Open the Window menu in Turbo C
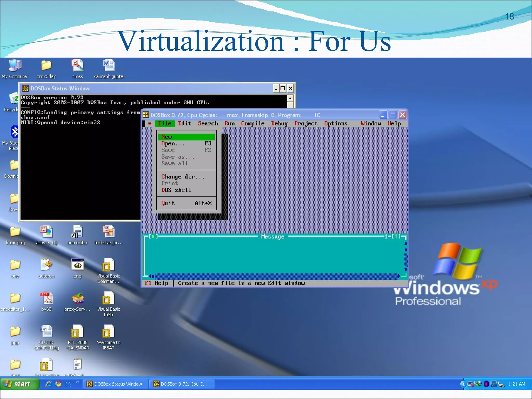 (371, 124)
